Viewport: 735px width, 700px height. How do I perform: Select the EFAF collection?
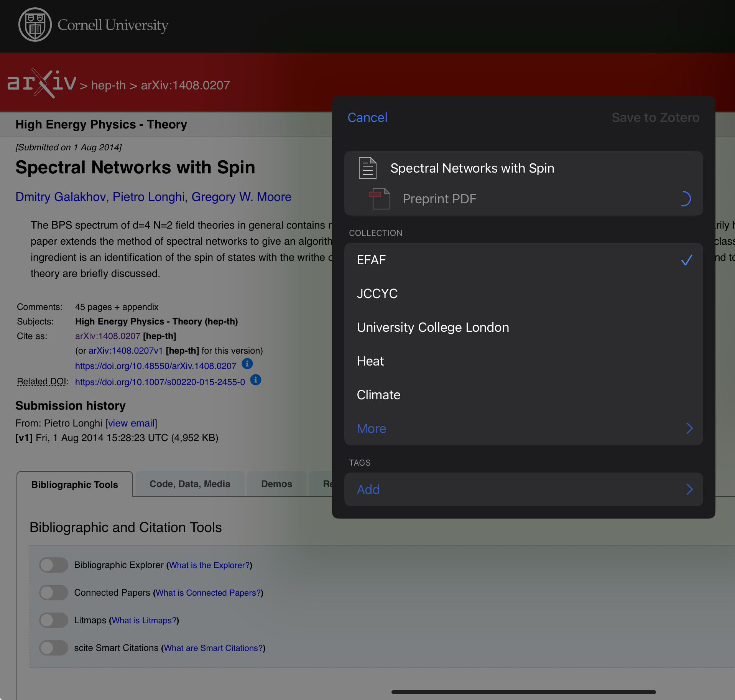point(523,260)
